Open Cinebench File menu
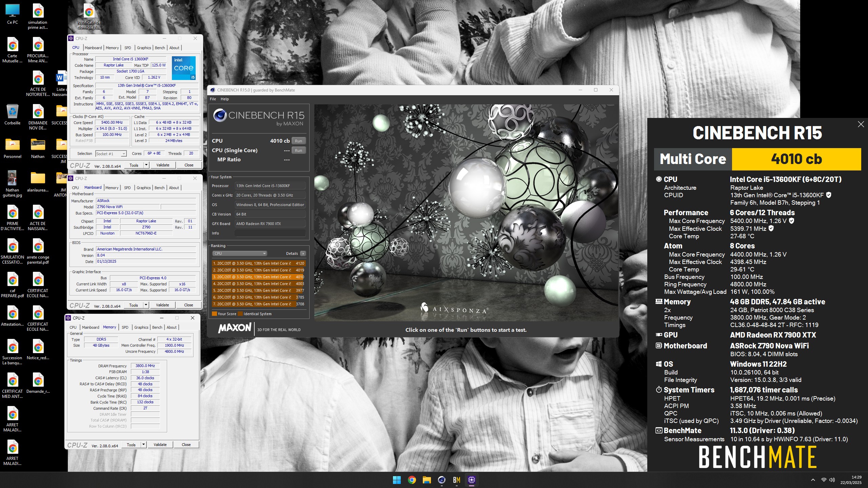868x488 pixels. (x=213, y=99)
